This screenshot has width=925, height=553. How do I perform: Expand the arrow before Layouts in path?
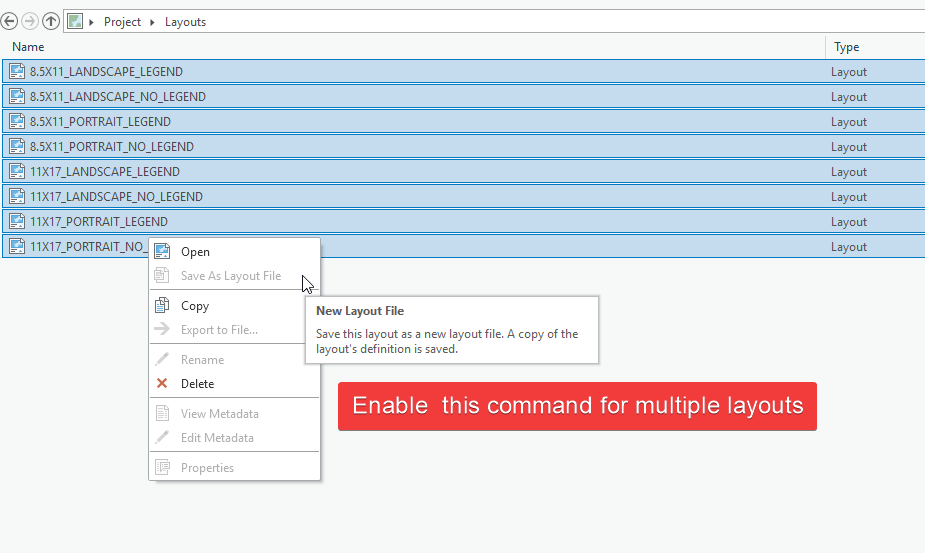coord(152,22)
